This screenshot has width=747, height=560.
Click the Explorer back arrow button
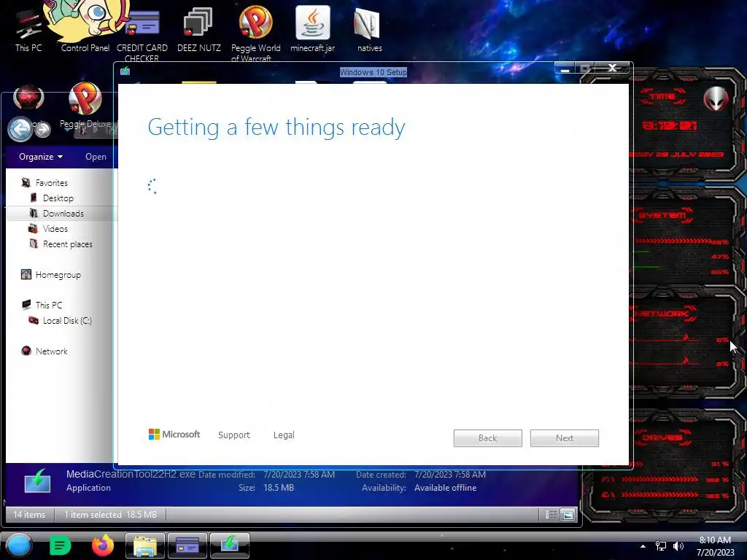(x=20, y=128)
